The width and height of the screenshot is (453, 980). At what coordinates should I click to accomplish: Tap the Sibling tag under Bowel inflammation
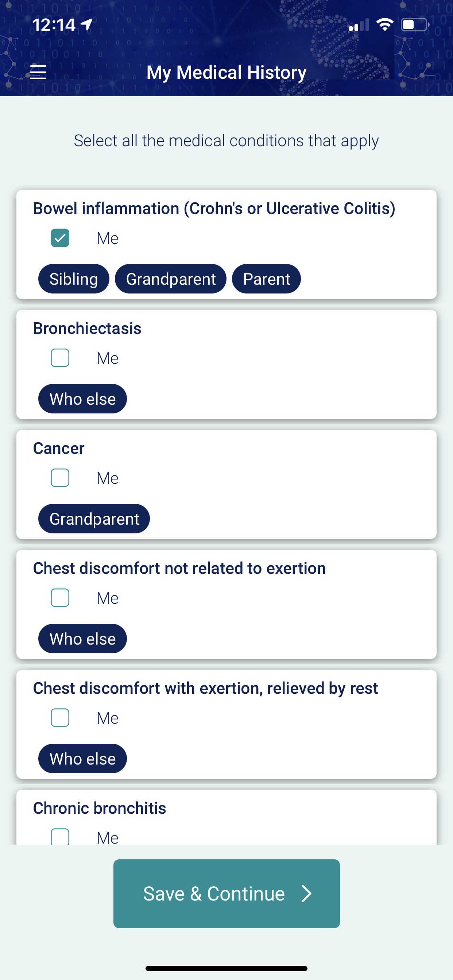[x=74, y=279]
